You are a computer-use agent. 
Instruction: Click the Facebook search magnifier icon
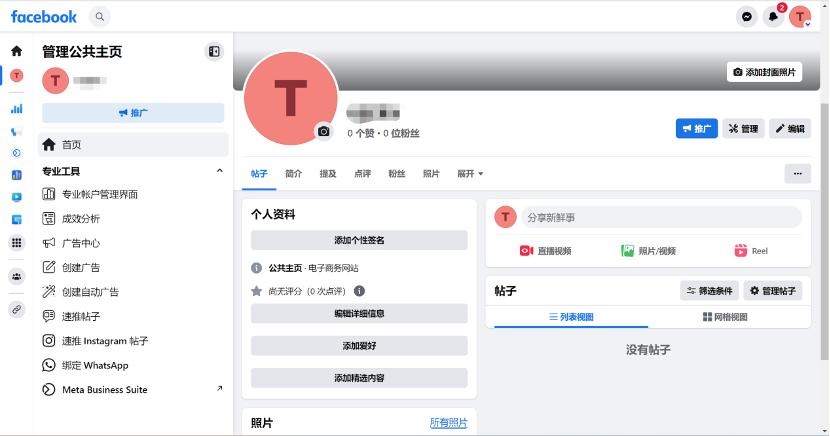(x=99, y=16)
